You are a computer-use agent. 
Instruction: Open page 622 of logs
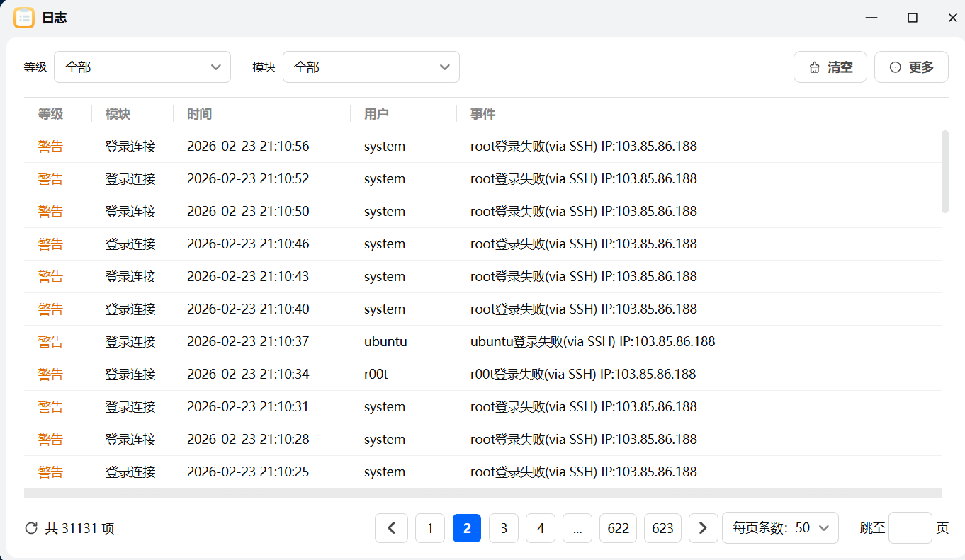click(618, 527)
